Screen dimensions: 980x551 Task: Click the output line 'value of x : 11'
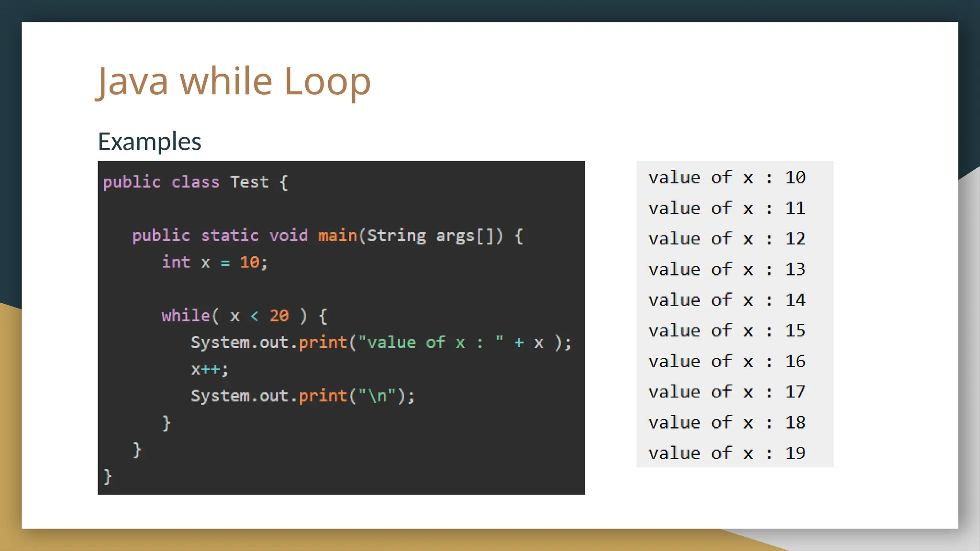tap(727, 208)
